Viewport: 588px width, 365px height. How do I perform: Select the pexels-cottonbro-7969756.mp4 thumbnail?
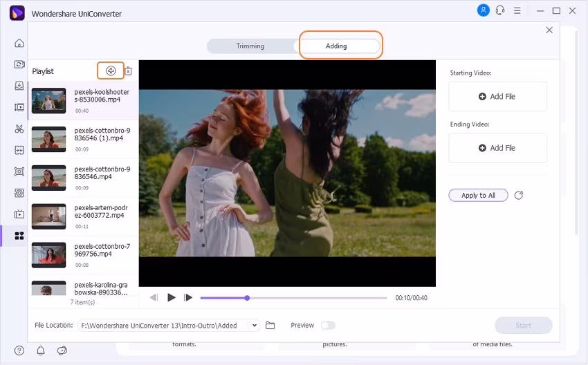(48, 255)
